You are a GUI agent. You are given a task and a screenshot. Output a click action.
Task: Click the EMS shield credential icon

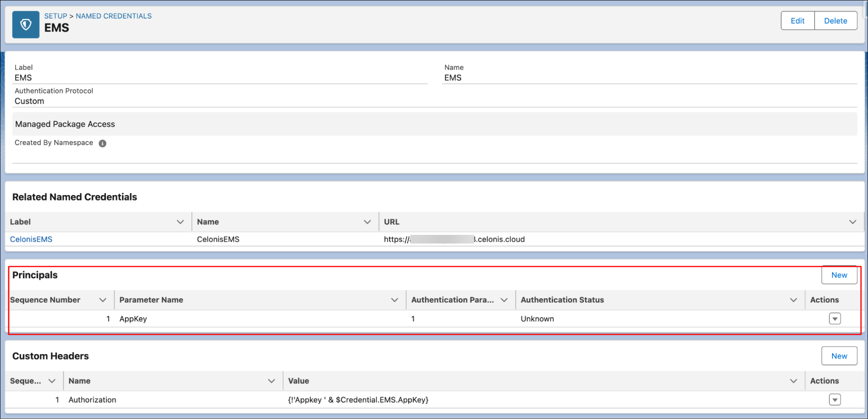coord(26,25)
